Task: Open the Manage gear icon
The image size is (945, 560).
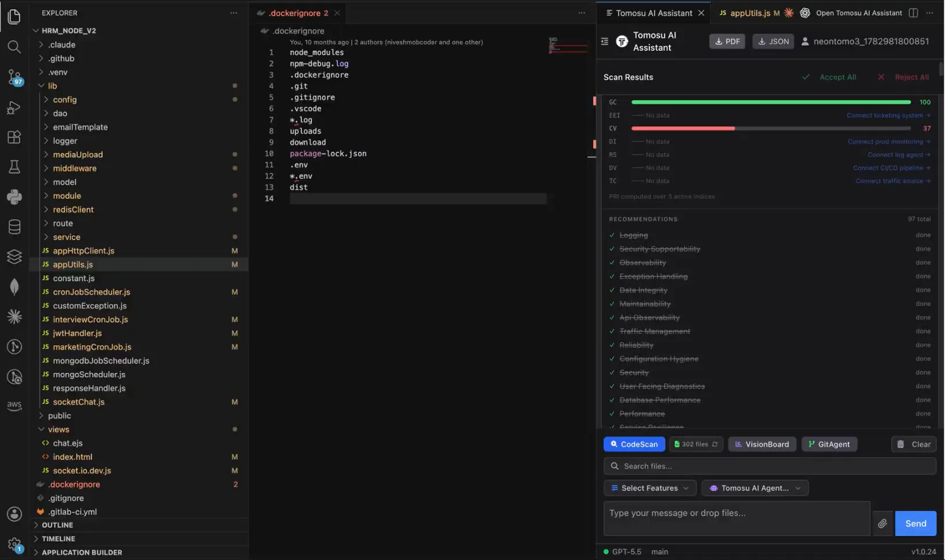Action: coord(14,544)
